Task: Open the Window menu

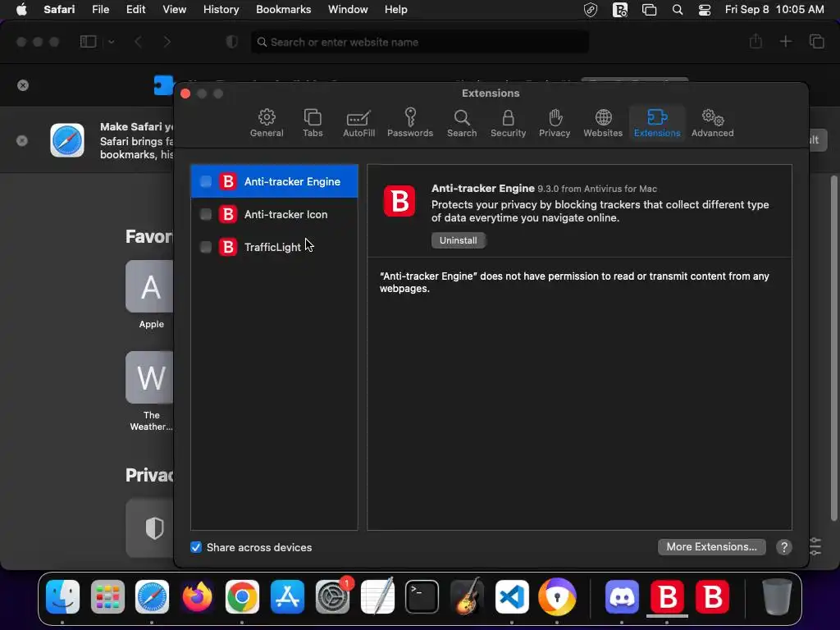Action: tap(348, 10)
